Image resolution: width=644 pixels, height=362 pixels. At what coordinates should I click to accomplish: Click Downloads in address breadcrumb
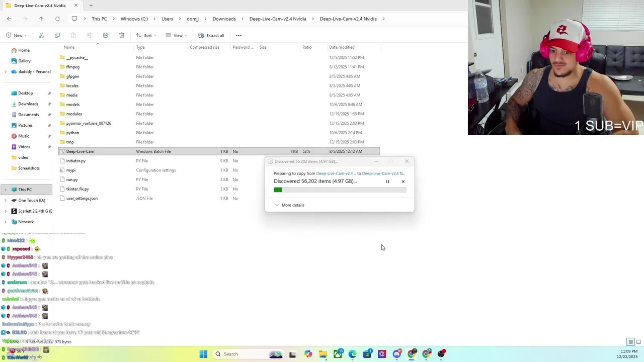(224, 19)
